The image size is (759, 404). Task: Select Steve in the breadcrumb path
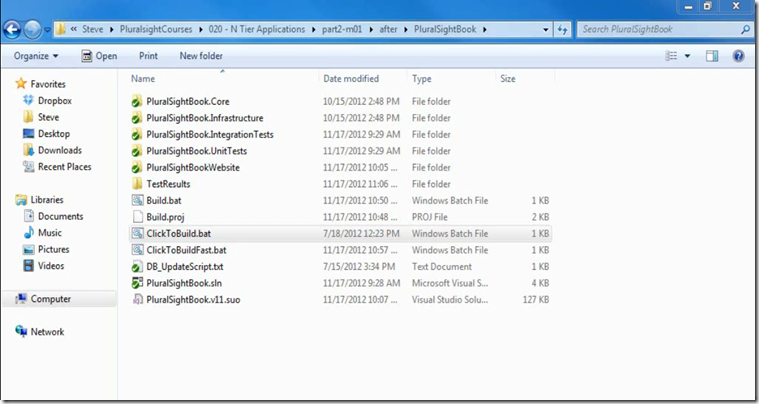coord(92,30)
